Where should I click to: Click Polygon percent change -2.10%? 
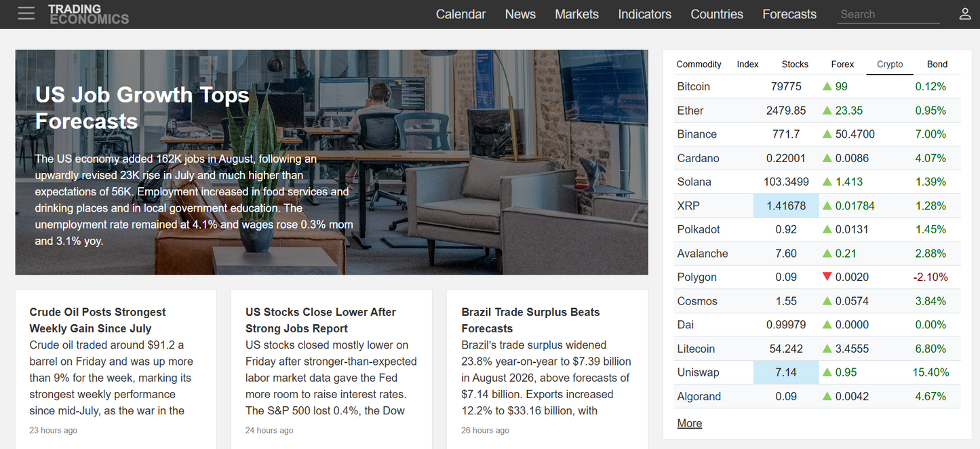(x=930, y=277)
